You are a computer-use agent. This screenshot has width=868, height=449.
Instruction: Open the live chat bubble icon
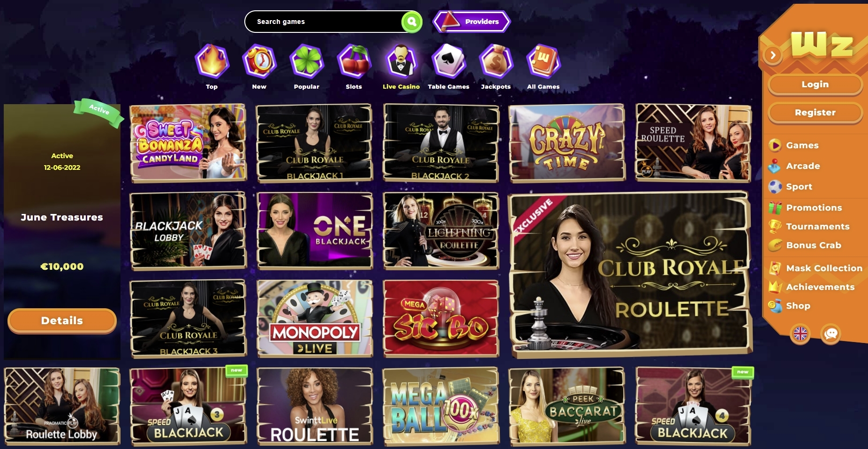pos(830,334)
